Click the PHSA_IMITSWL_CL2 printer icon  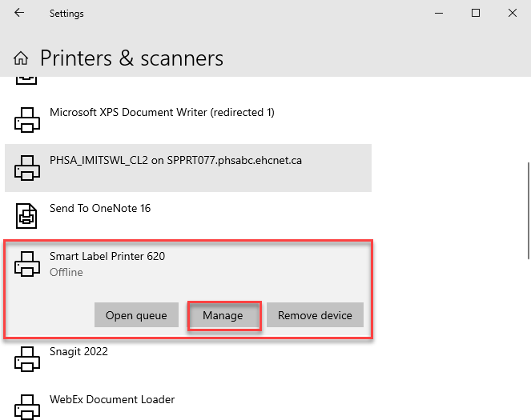point(27,168)
